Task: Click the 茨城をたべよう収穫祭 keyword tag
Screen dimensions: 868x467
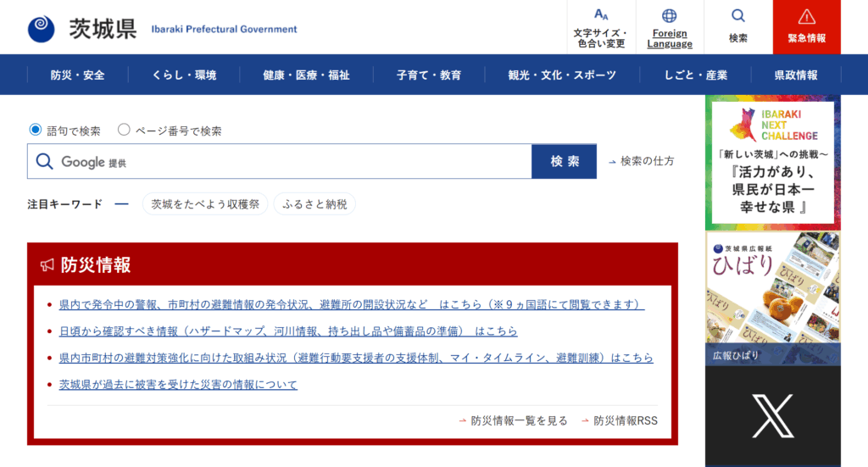Action: click(205, 204)
